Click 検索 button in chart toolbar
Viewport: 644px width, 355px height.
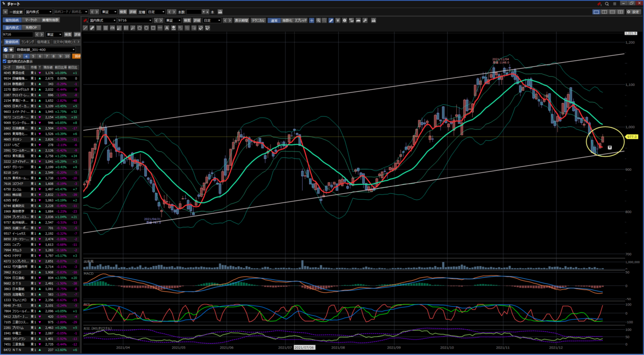point(187,20)
